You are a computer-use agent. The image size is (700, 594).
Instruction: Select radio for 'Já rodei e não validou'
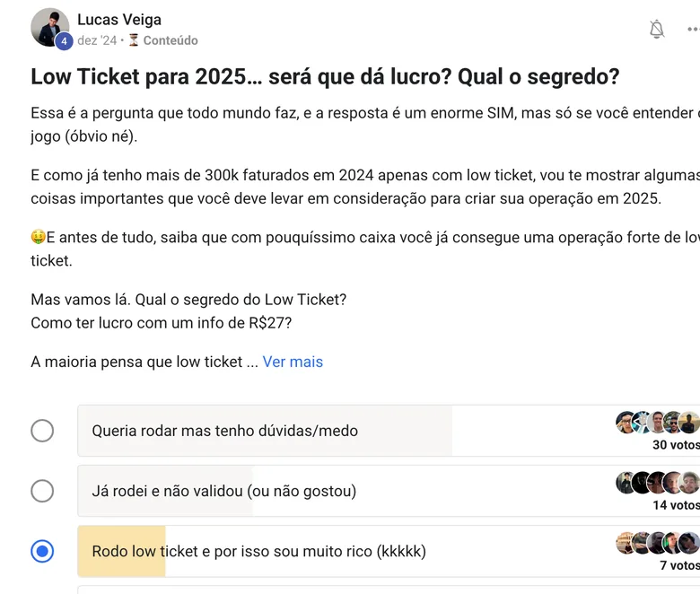click(x=42, y=491)
